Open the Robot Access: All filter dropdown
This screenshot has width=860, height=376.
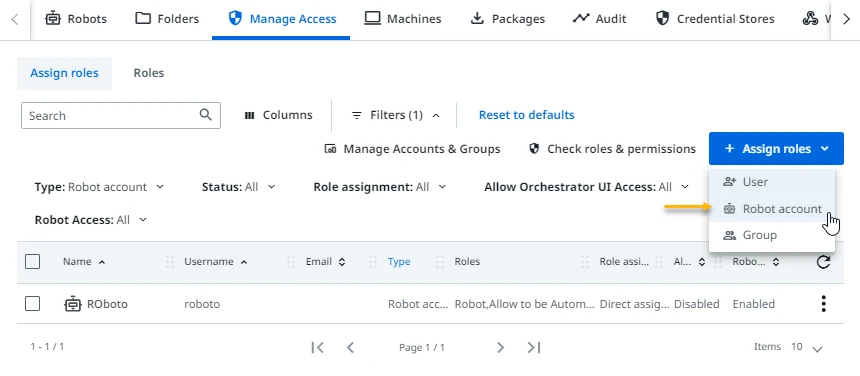point(91,220)
